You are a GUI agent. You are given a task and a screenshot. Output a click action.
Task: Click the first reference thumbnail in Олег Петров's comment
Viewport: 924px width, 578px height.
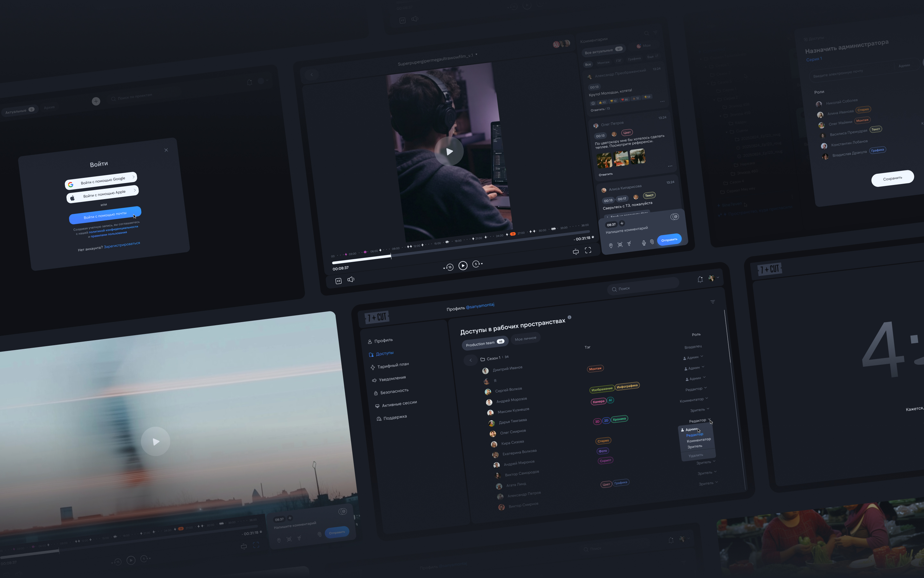tap(604, 161)
